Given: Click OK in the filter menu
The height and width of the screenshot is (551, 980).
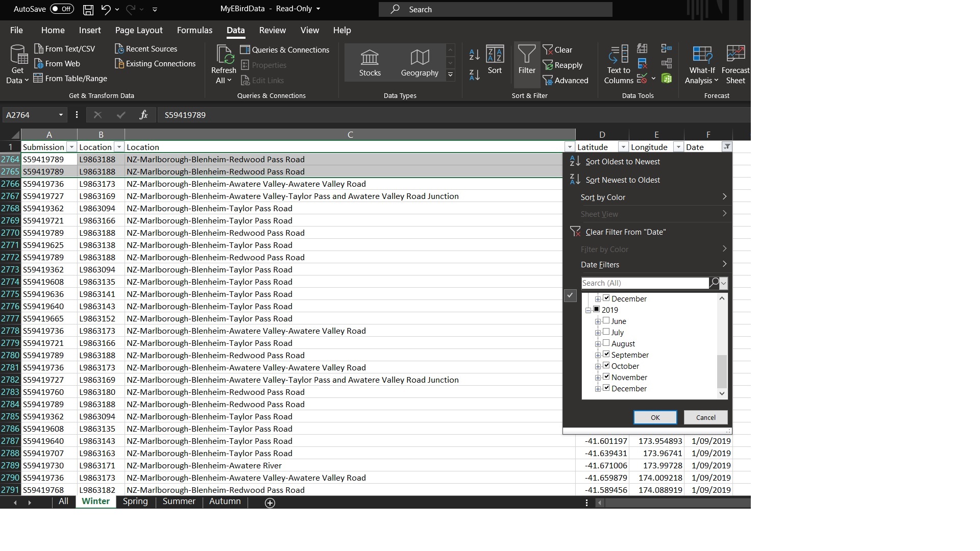Looking at the screenshot, I should pyautogui.click(x=655, y=417).
